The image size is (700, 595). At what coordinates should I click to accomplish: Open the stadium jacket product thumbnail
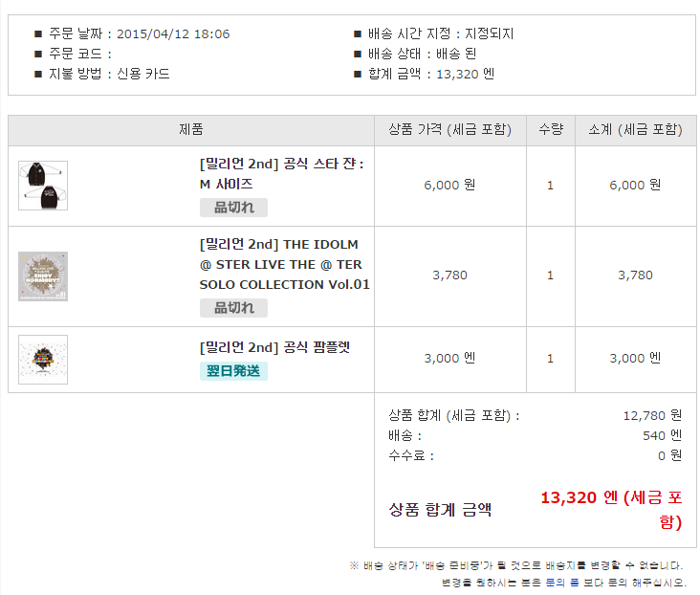43,186
